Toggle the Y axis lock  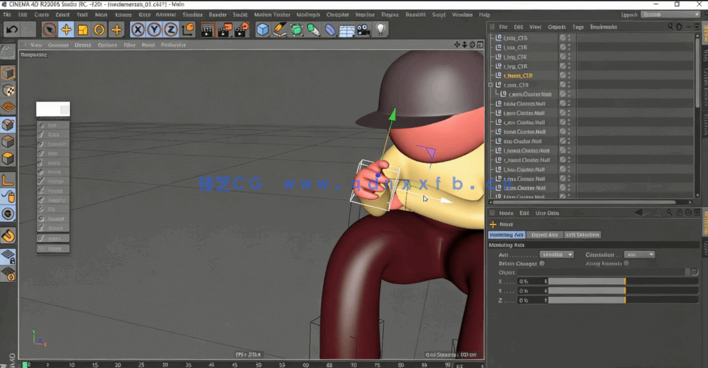(154, 30)
